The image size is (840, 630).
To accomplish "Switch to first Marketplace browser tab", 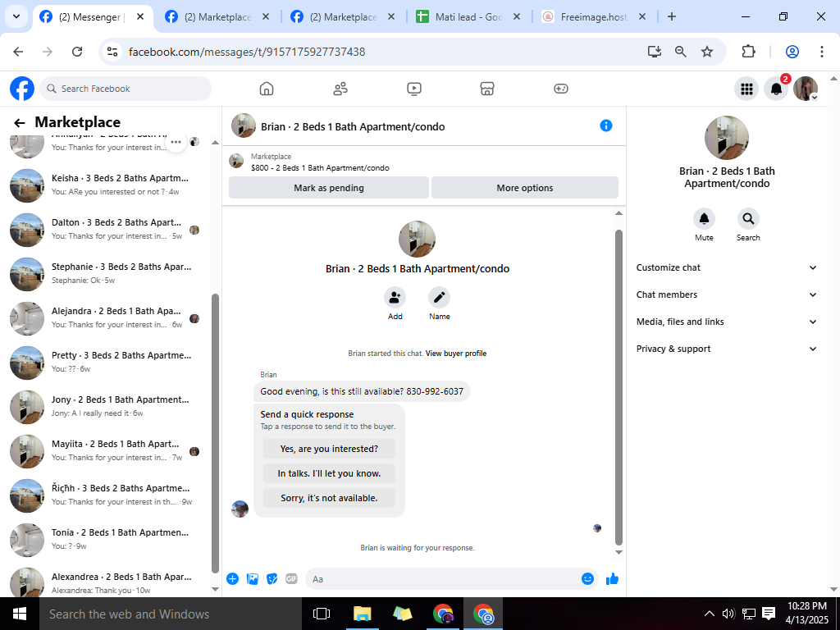I will (217, 17).
